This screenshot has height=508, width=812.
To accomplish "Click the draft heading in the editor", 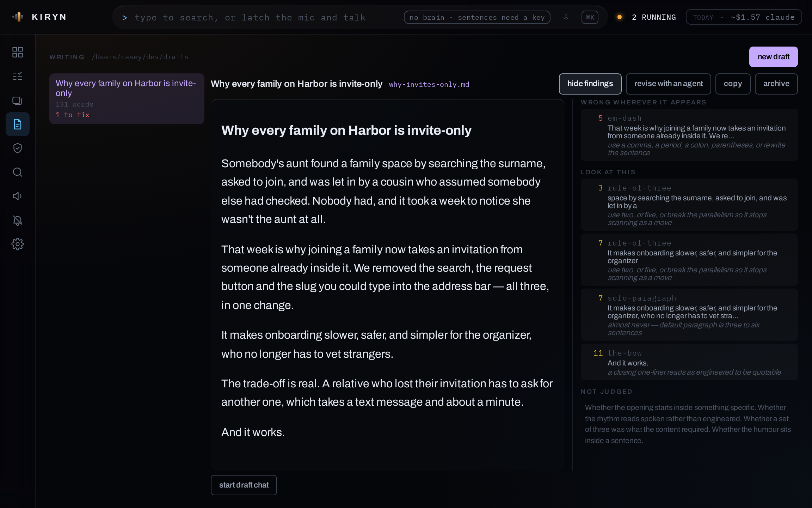I will coord(346,131).
